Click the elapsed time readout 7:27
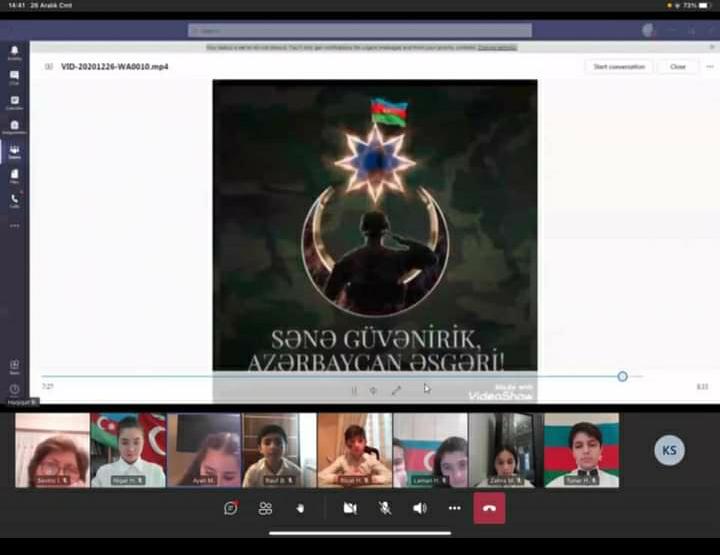This screenshot has width=720, height=555. pyautogui.click(x=48, y=387)
